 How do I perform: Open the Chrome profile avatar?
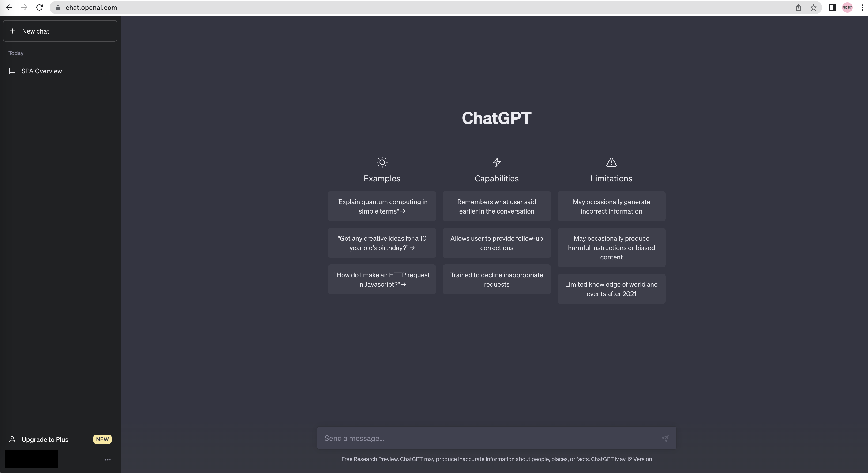(847, 8)
